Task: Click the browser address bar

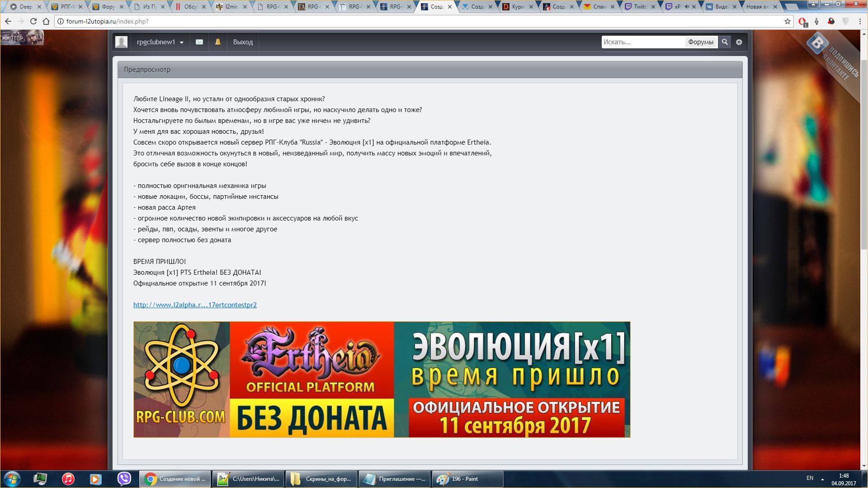Action: pyautogui.click(x=420, y=21)
